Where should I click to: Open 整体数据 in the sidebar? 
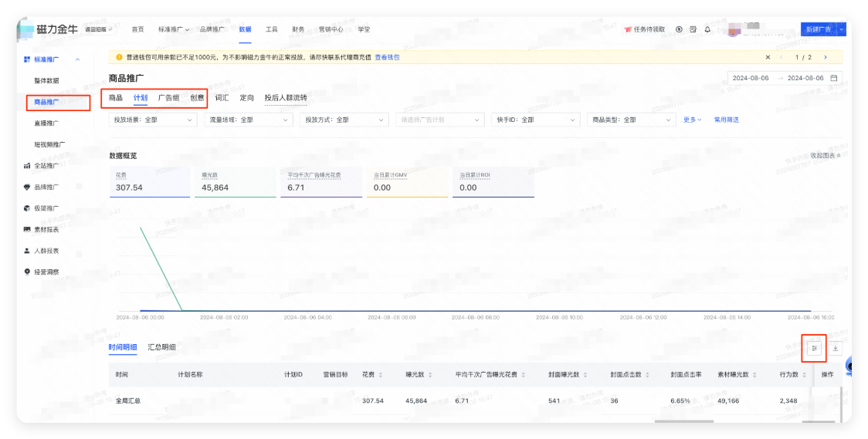(x=46, y=81)
